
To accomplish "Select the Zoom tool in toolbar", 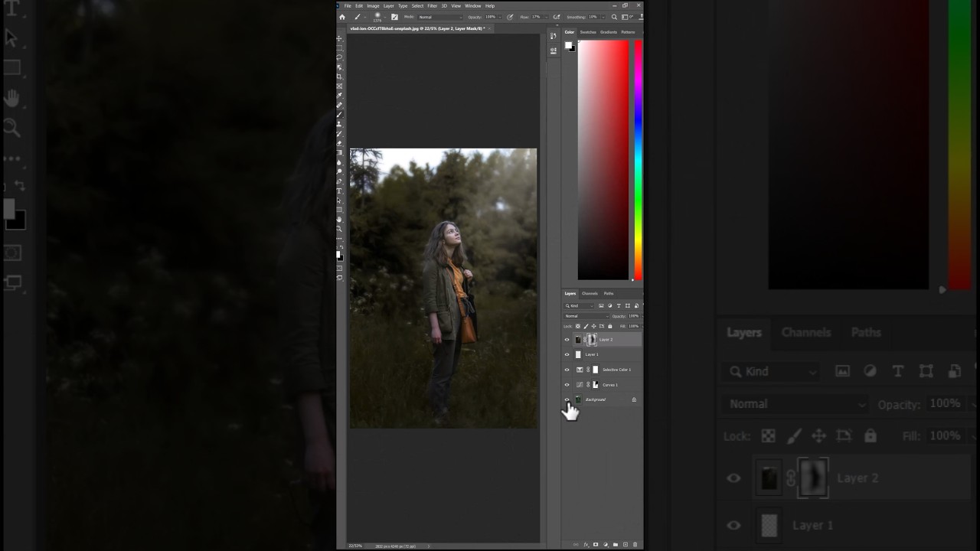I will 340,229.
